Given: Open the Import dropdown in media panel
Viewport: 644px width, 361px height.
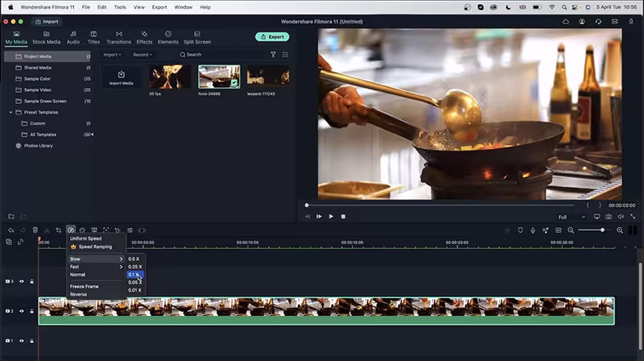Looking at the screenshot, I should (x=112, y=54).
